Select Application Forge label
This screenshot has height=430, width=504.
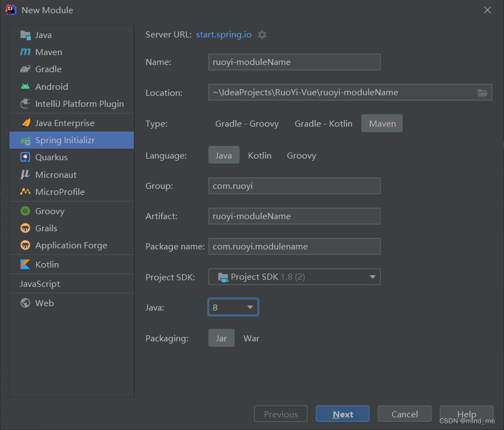click(x=72, y=246)
